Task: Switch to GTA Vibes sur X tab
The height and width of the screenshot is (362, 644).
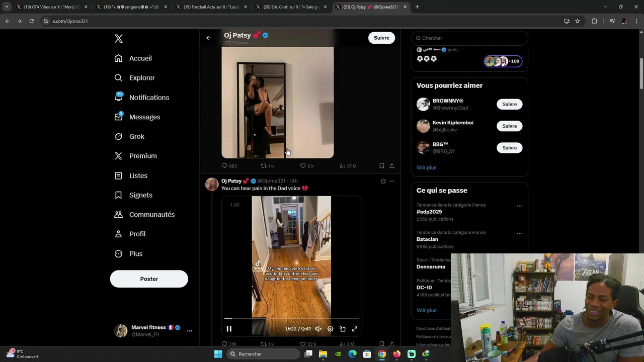Action: click(52, 7)
